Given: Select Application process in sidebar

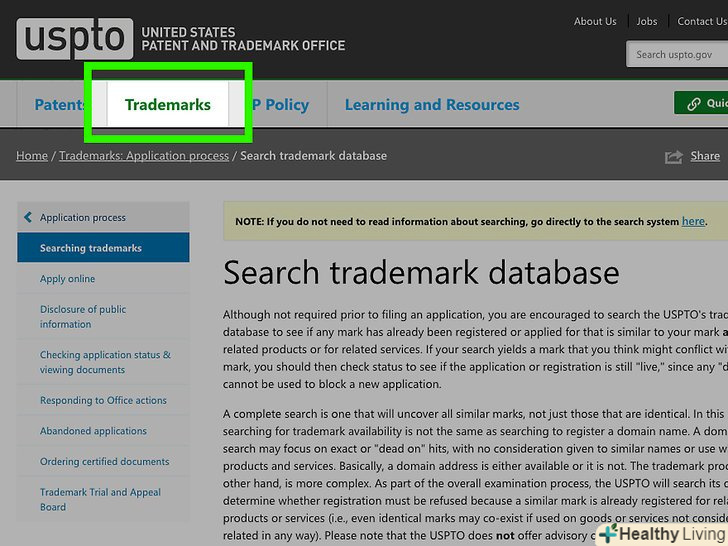Looking at the screenshot, I should (103, 217).
